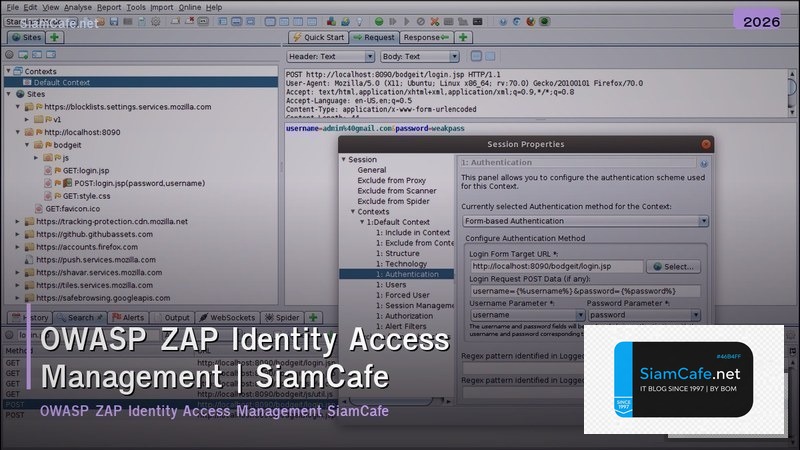Open the File menu
This screenshot has height=450, width=800.
tap(12, 7)
